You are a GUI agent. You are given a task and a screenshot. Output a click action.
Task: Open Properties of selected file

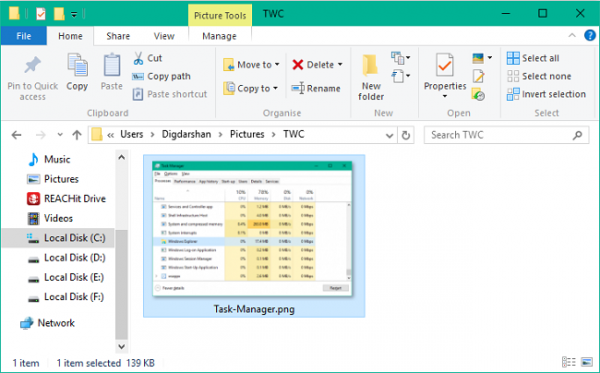445,74
